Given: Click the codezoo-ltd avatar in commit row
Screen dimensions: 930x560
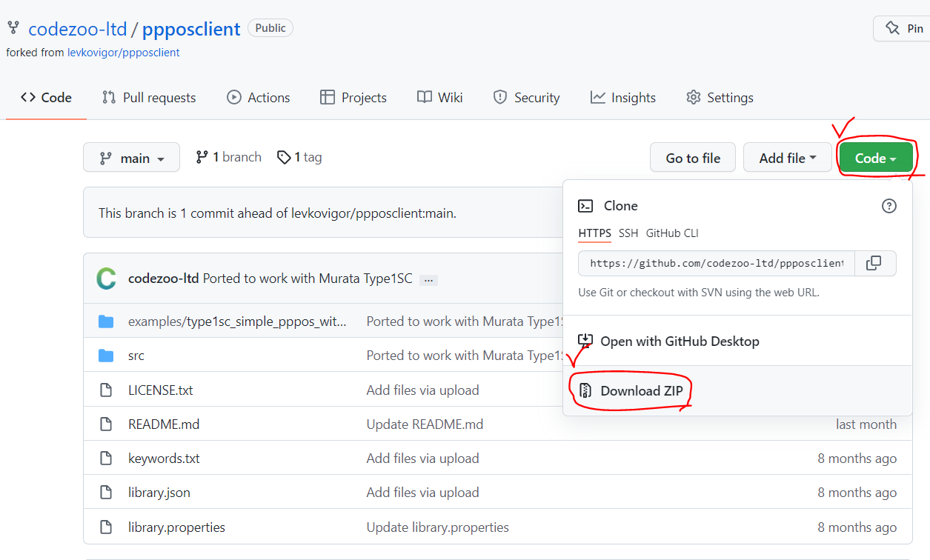Looking at the screenshot, I should pyautogui.click(x=107, y=279).
